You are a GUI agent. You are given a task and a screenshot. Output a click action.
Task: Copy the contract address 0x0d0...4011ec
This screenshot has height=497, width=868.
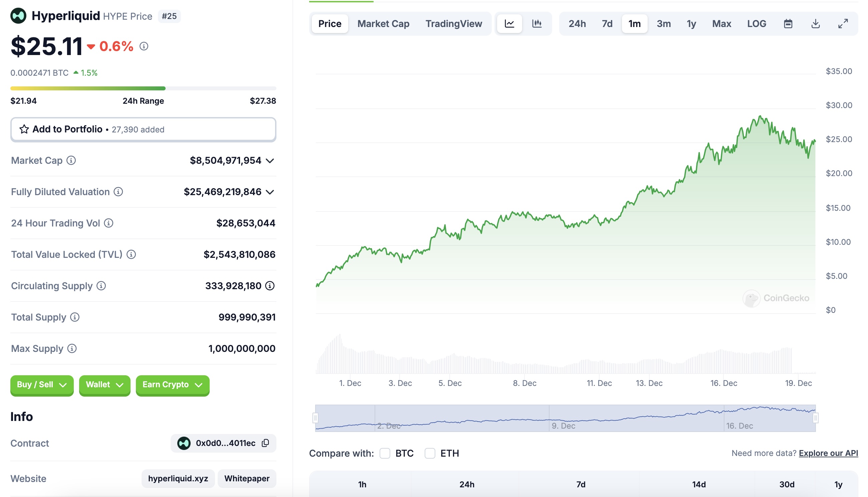tap(265, 443)
